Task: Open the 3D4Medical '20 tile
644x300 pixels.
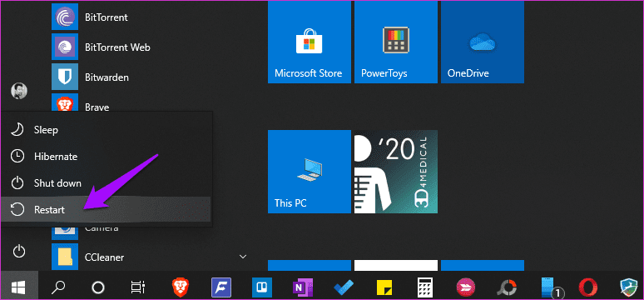Action: (x=396, y=172)
